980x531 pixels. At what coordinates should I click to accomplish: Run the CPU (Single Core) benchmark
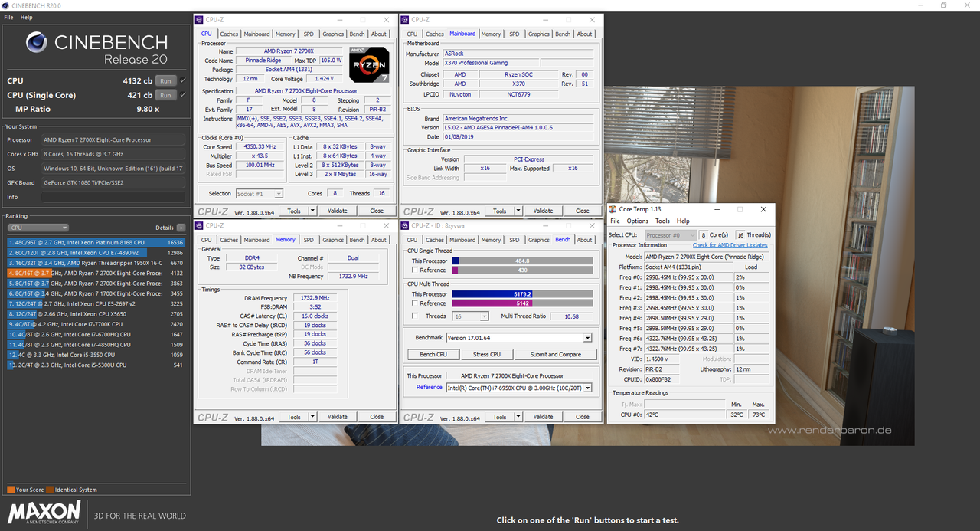[165, 95]
